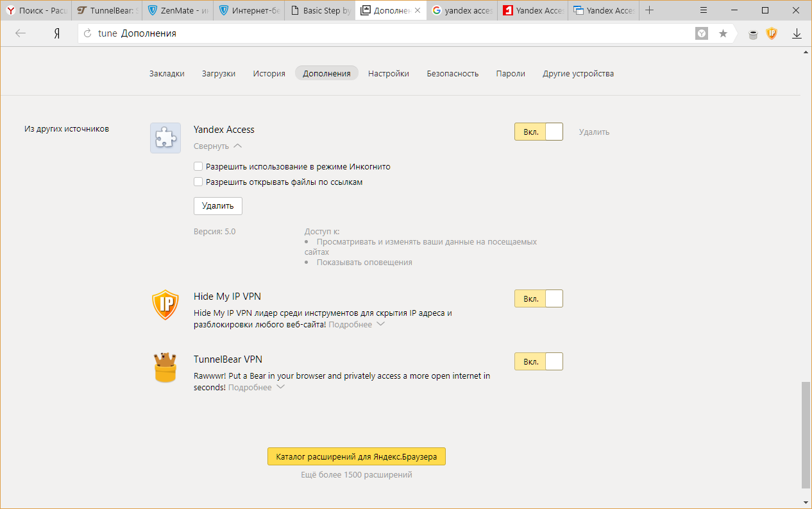Open the Настройки section
This screenshot has height=509, width=812.
(x=389, y=73)
